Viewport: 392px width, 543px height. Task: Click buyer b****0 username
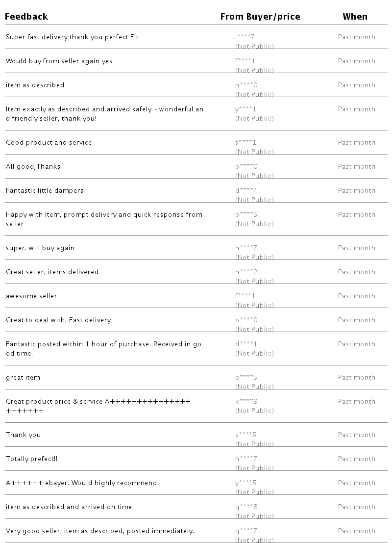tap(246, 320)
